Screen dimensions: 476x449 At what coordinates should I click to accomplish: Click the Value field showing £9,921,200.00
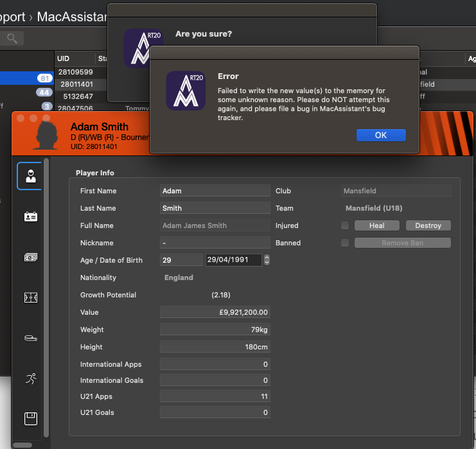[215, 312]
